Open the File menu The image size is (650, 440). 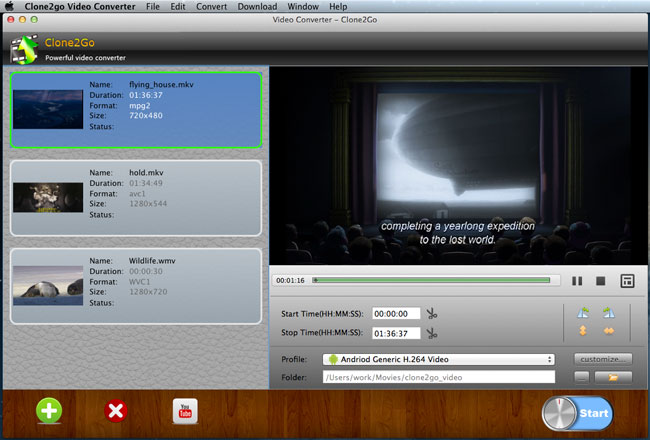[x=153, y=7]
